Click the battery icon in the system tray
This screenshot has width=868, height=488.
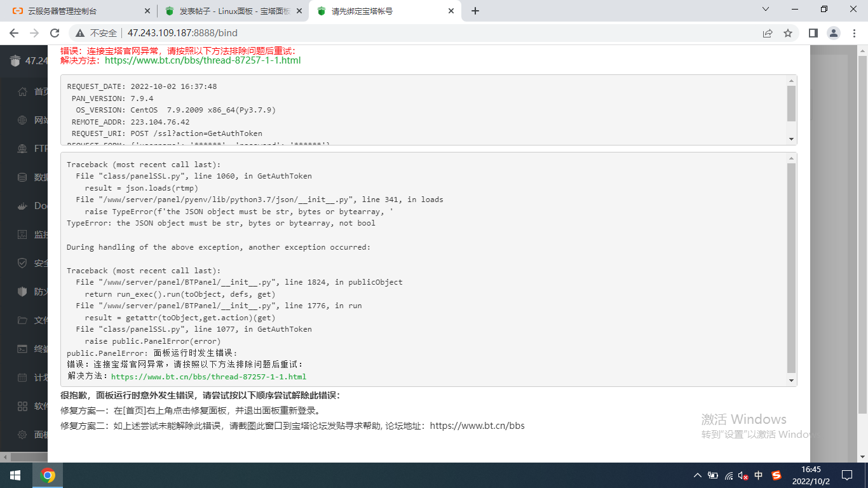[x=714, y=475]
